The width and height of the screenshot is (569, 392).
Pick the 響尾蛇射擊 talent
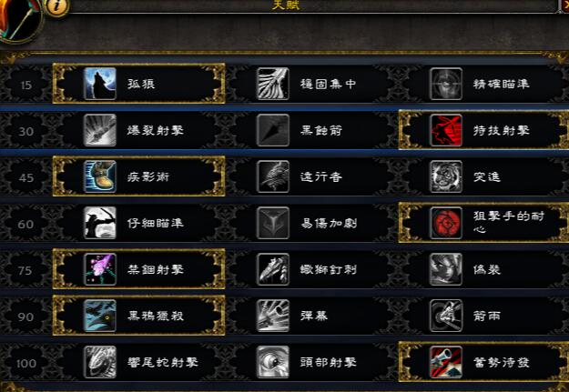139,362
